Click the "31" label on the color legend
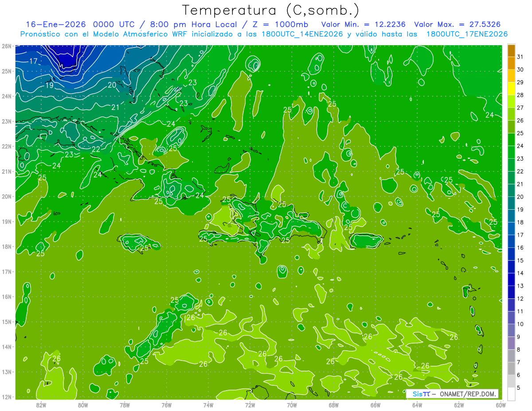This screenshot has width=532, height=411. 520,57
